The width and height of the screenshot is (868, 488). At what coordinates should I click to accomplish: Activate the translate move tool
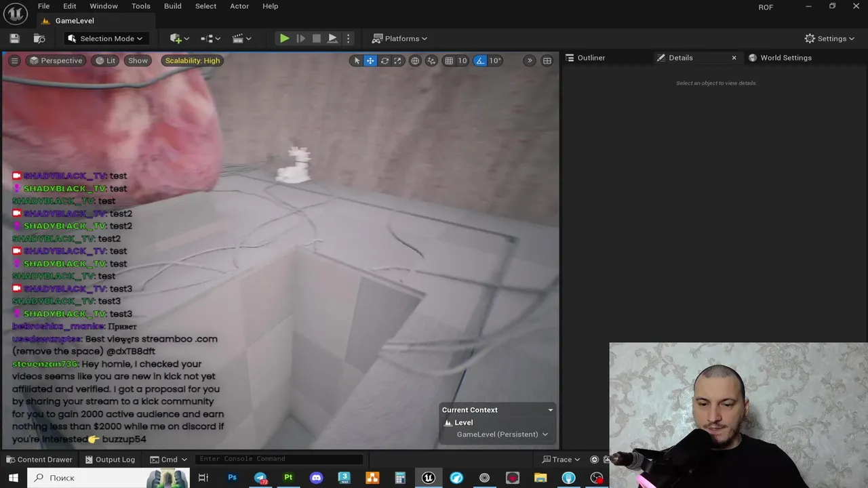[x=370, y=60]
